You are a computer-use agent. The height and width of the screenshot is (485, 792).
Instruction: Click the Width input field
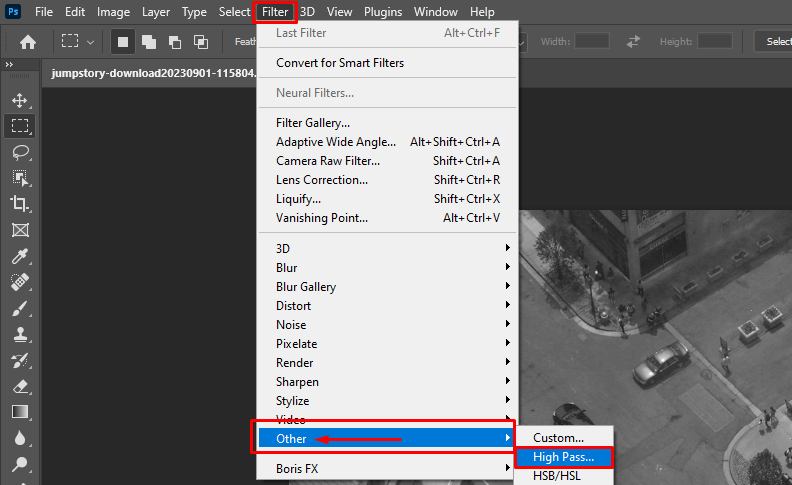[591, 41]
